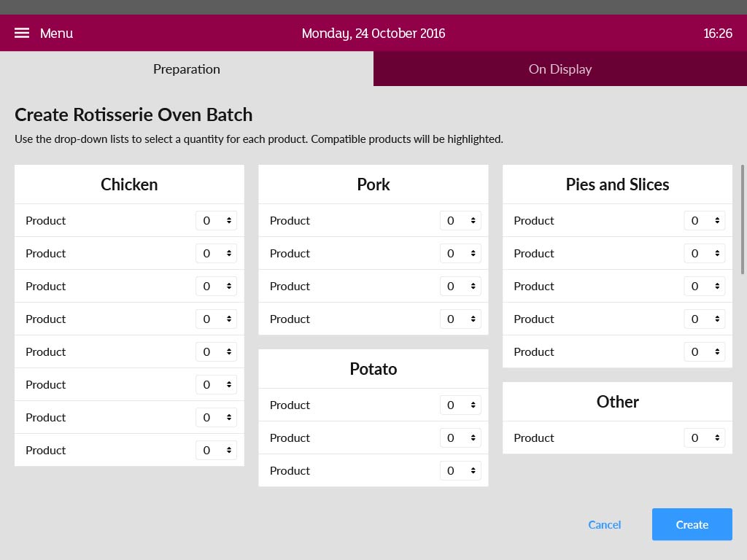Open first Pies and Slices quantity dropdown
Viewport: 747px width, 560px height.
tap(704, 220)
